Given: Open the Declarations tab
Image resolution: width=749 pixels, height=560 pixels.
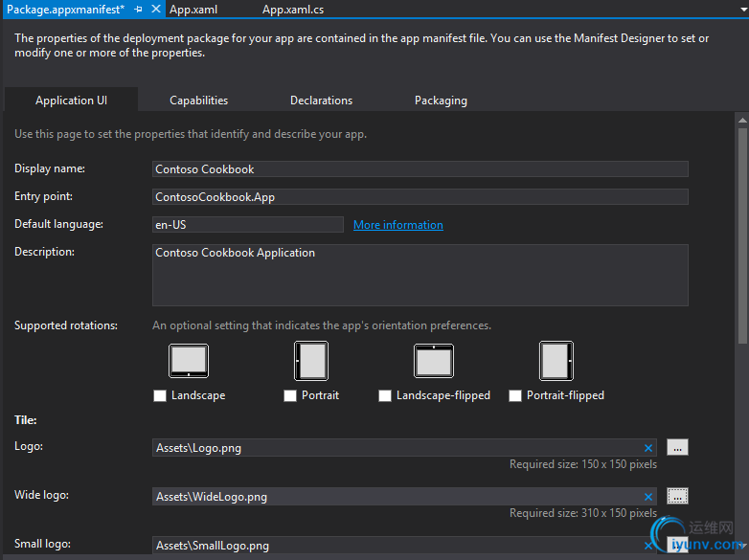Looking at the screenshot, I should point(321,101).
